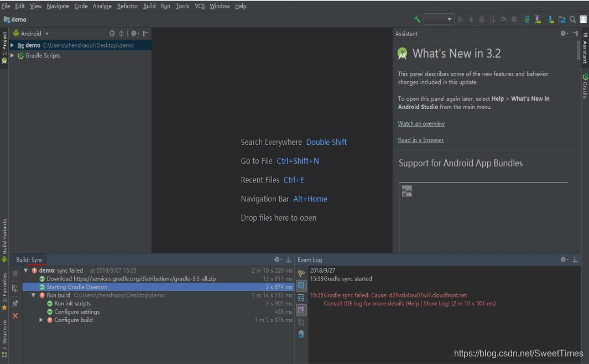Select the Configure settings row

point(158,312)
